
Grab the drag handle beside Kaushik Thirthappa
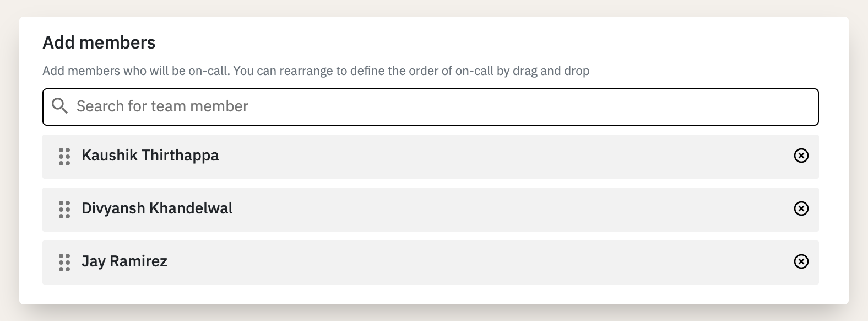coord(64,157)
